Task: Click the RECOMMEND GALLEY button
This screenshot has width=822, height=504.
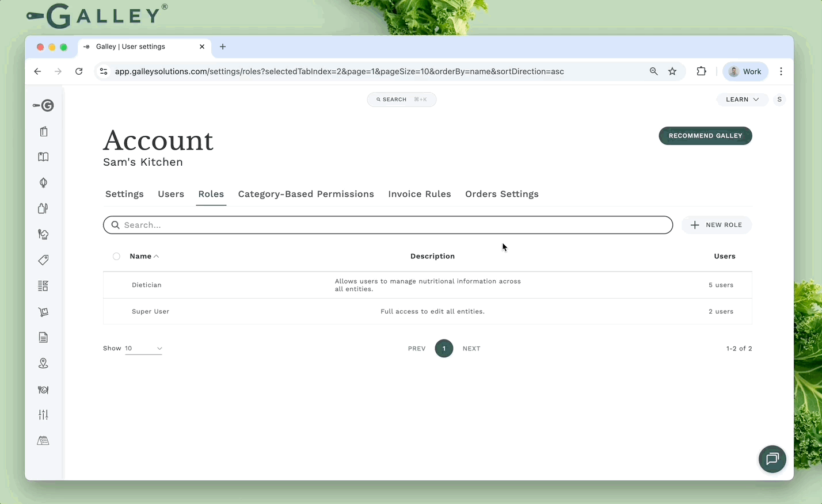Action: pyautogui.click(x=705, y=136)
